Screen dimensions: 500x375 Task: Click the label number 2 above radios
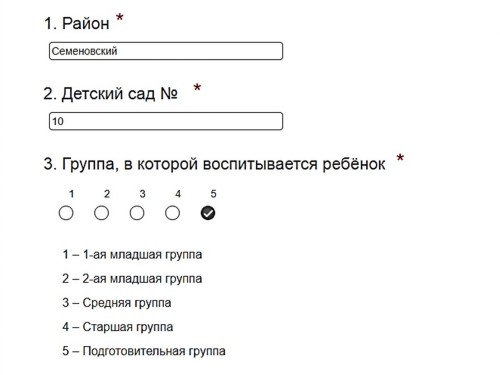pos(107,194)
